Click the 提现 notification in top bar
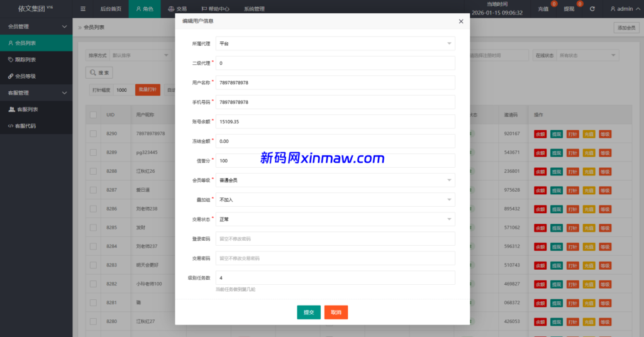The width and height of the screenshot is (644, 337). [x=569, y=9]
